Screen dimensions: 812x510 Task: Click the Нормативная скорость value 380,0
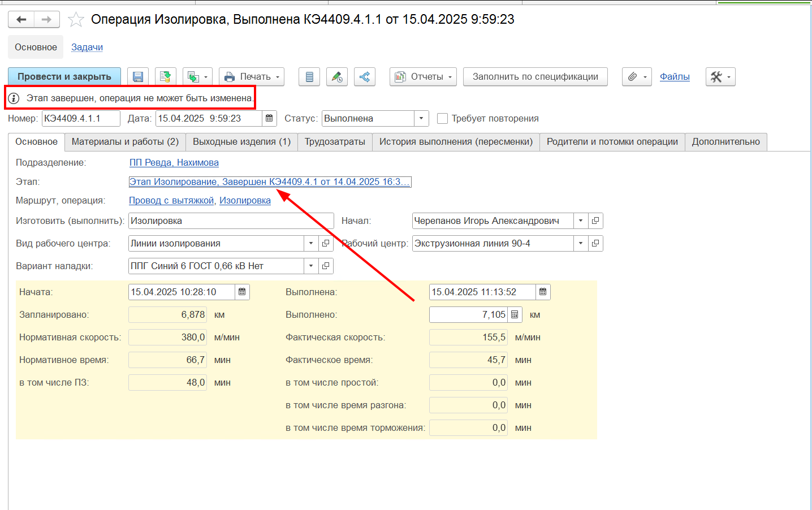[167, 337]
